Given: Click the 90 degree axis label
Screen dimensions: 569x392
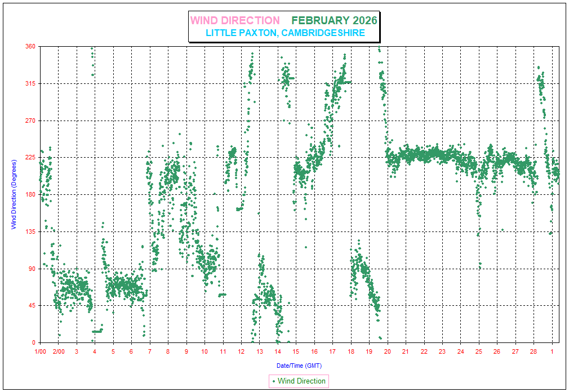Looking at the screenshot, I should tap(32, 269).
